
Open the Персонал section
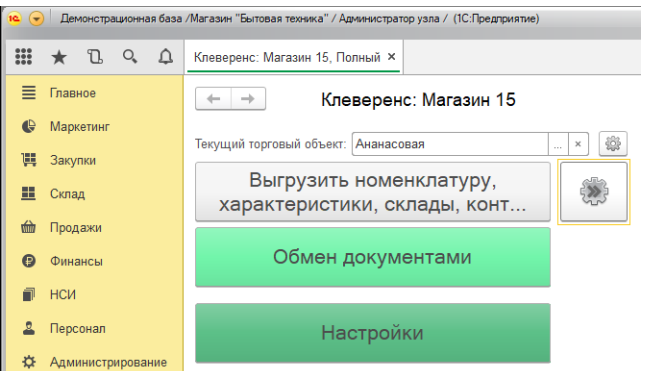(x=78, y=328)
